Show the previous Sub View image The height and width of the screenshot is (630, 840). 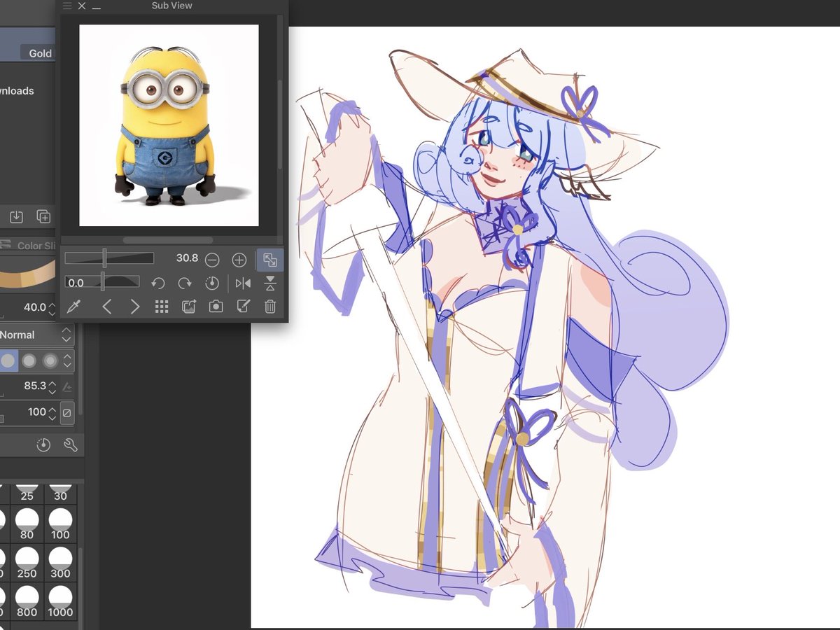coord(107,307)
